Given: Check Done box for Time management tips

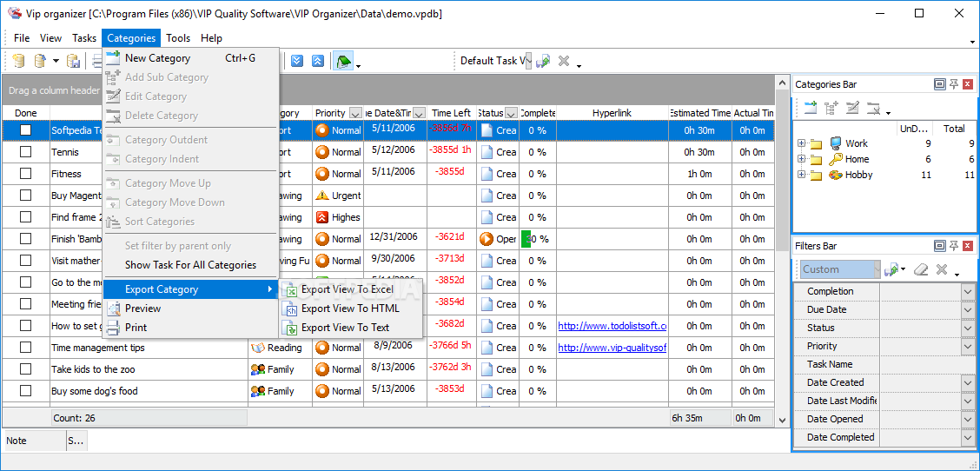Looking at the screenshot, I should (x=25, y=347).
